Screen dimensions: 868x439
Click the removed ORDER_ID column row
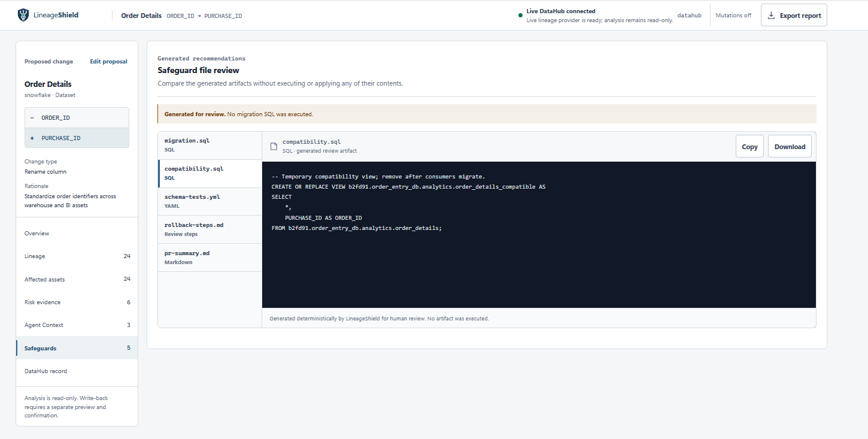(x=77, y=118)
